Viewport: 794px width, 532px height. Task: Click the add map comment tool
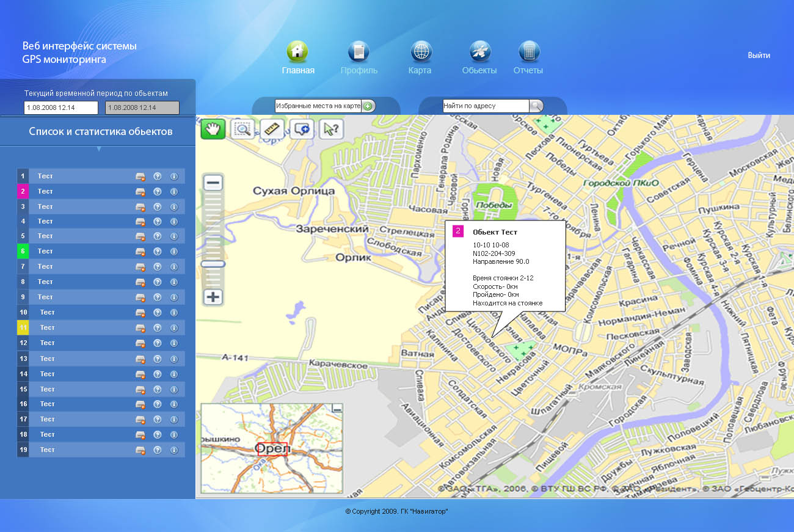[302, 129]
